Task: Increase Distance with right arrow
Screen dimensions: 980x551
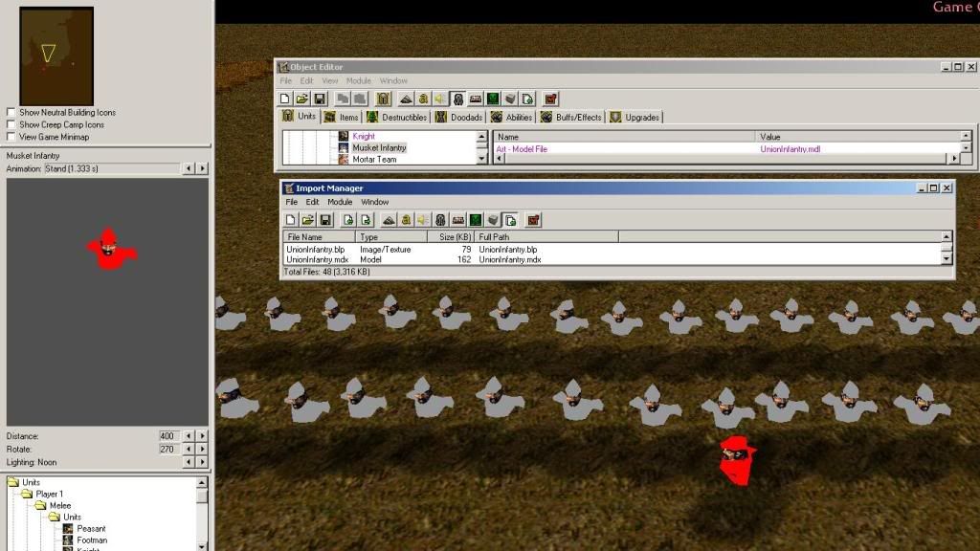Action: tap(202, 436)
